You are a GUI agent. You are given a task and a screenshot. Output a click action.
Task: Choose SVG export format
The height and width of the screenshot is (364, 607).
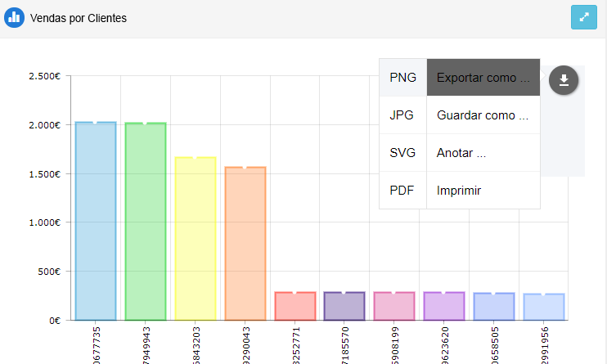tap(402, 153)
